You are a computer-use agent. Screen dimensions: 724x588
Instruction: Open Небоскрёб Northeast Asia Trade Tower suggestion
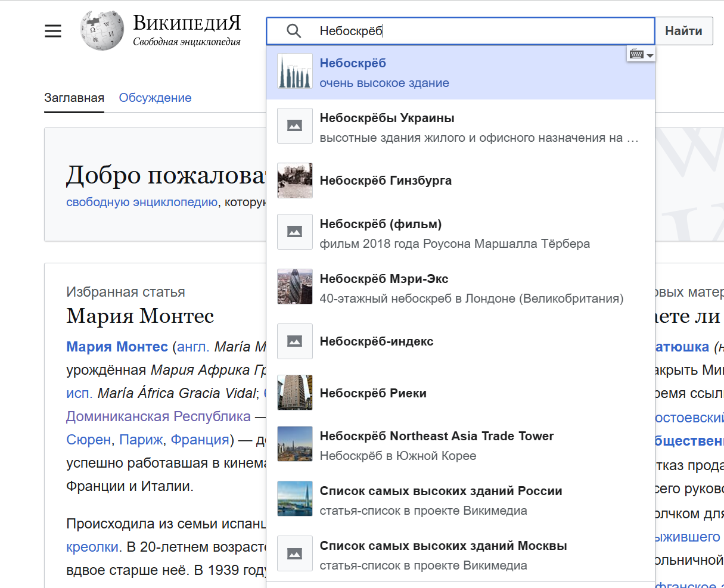coord(461,445)
